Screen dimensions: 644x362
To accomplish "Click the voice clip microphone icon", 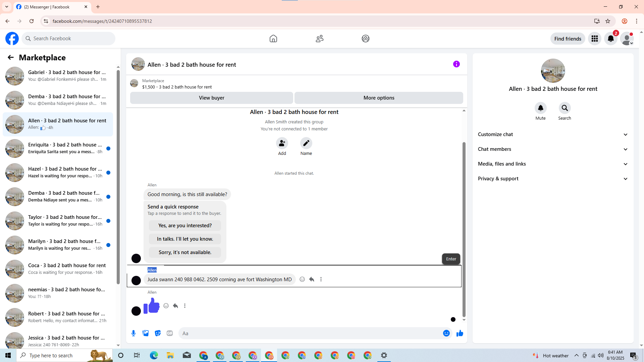I will point(133,333).
